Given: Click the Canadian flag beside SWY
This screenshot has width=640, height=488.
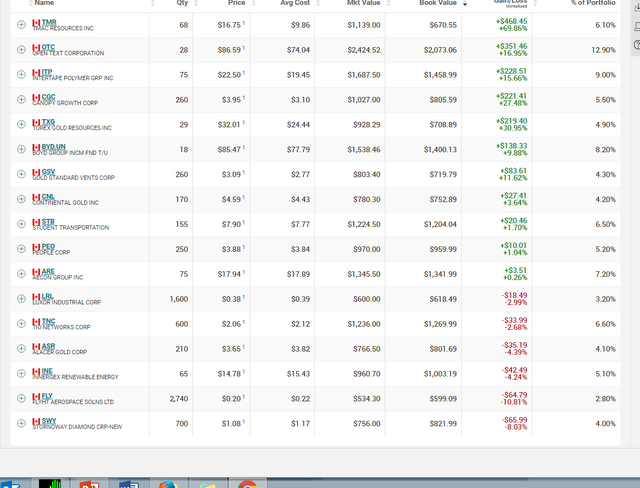Looking at the screenshot, I should (x=36, y=421).
